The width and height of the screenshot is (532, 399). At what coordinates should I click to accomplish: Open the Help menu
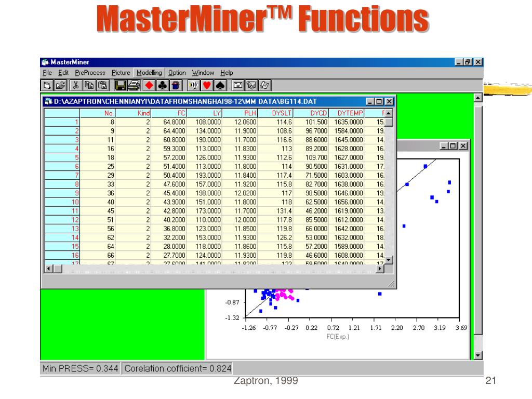pos(227,73)
